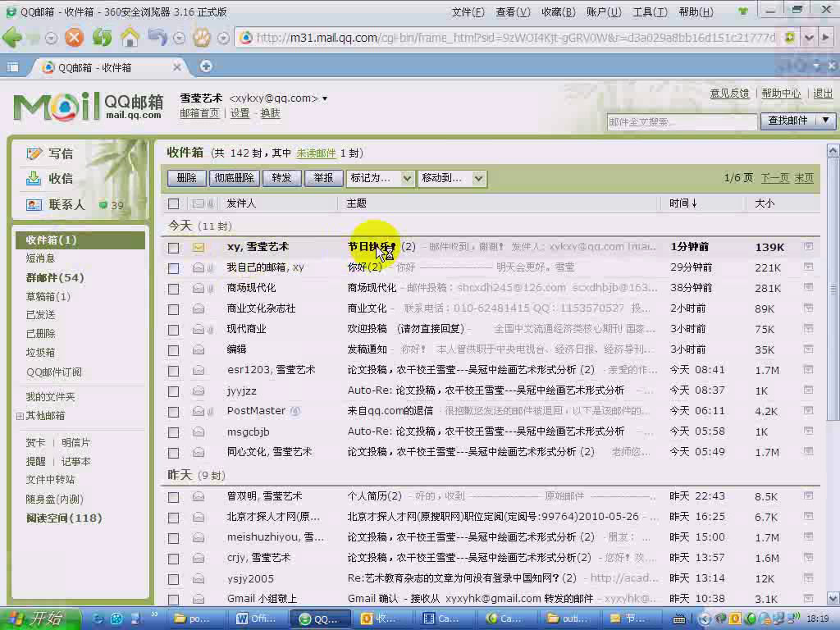Image resolution: width=840 pixels, height=630 pixels.
Task: Open the 工具(T) menu
Action: click(x=650, y=11)
